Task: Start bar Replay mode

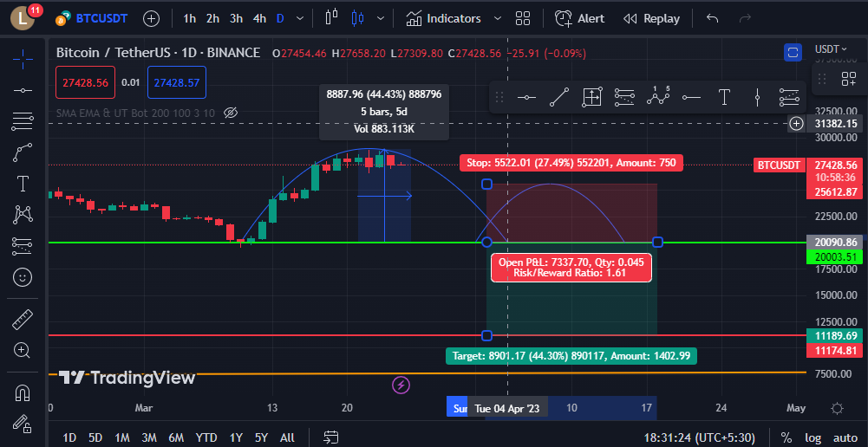Action: tap(651, 18)
